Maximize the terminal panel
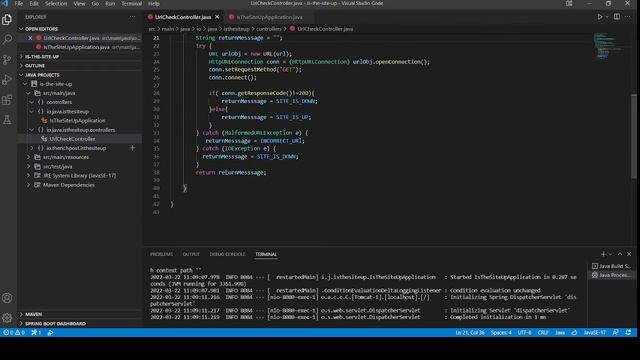640x360 pixels. pyautogui.click(x=620, y=254)
